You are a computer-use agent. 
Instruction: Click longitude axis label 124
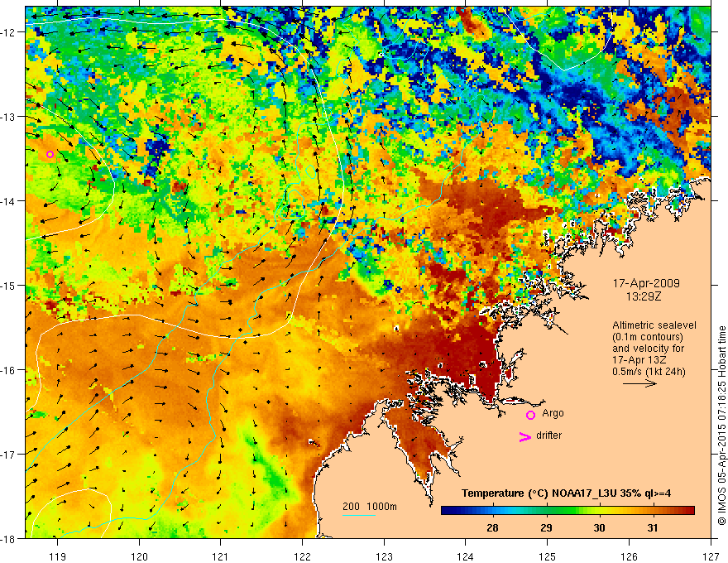(x=466, y=556)
